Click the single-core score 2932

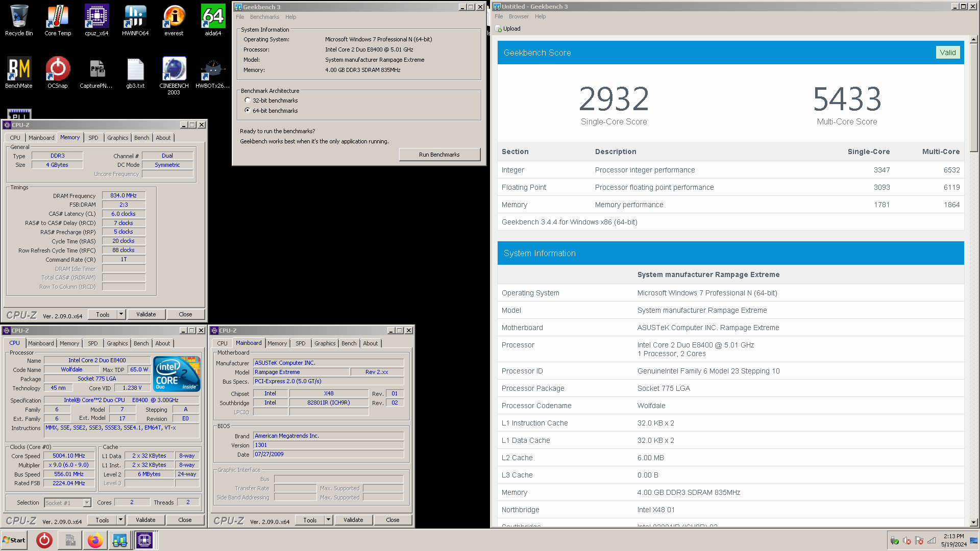pos(614,99)
